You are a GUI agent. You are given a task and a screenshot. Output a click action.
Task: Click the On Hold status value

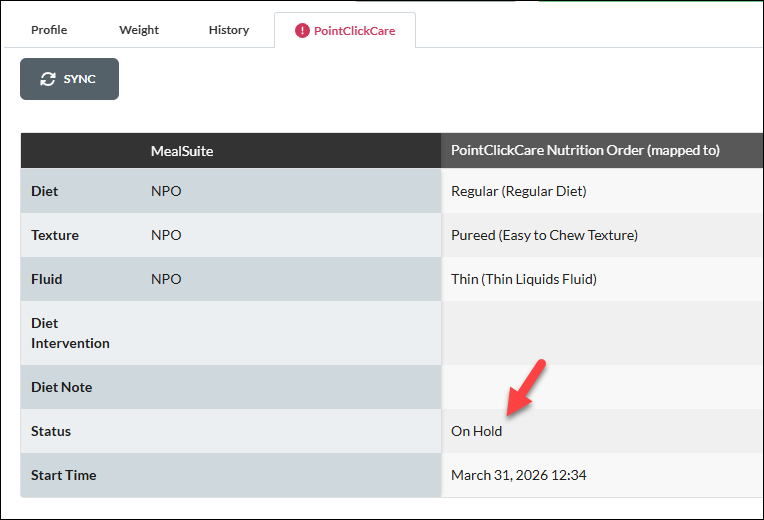click(477, 431)
